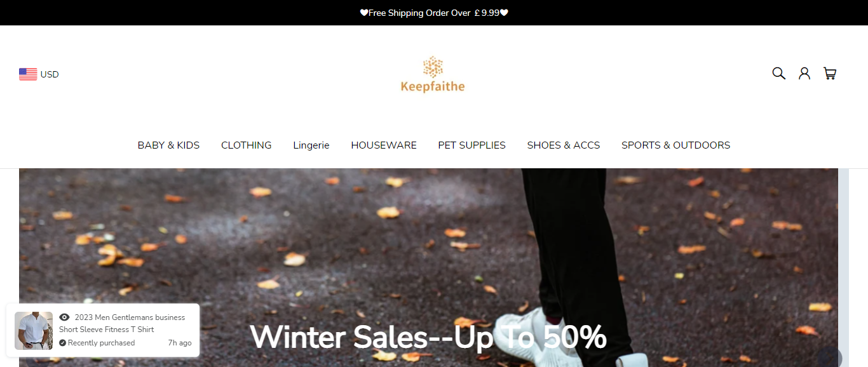Viewport: 868px width, 367px height.
Task: Open the HOUSEWARE menu
Action: 384,145
